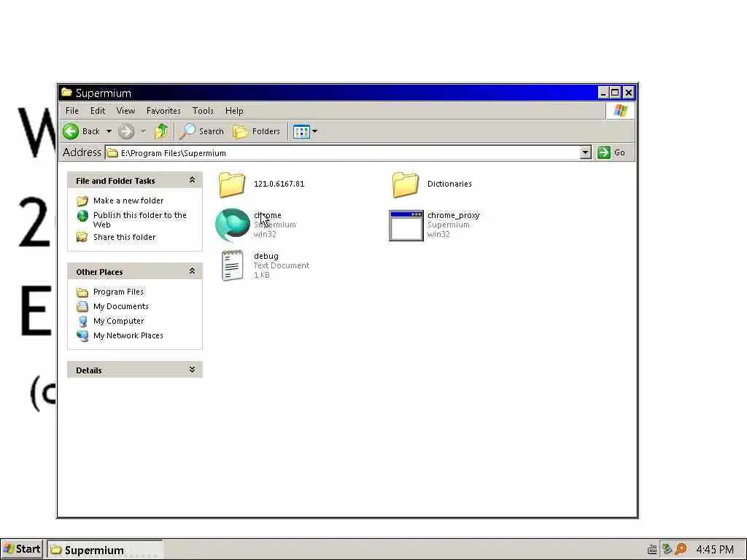Click the folder icon in the title bar
Viewport: 747px width, 560px height.
(66, 93)
